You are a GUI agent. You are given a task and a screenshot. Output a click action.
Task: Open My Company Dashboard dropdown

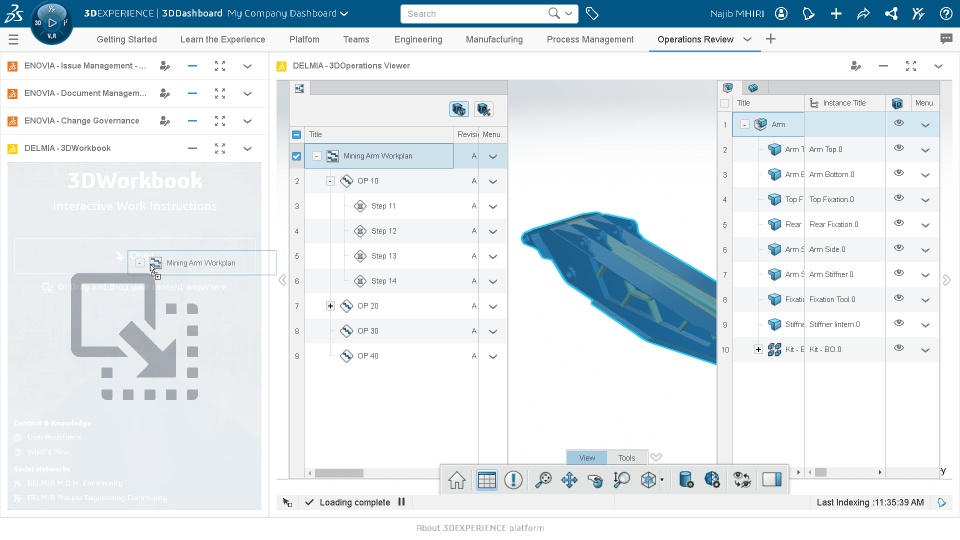[344, 13]
